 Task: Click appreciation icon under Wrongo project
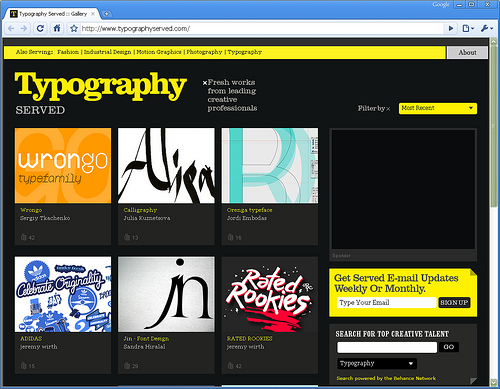[x=23, y=237]
